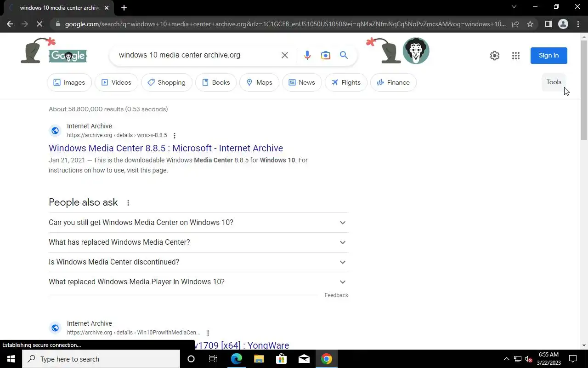Open a new browser tab
588x368 pixels.
[x=124, y=8]
